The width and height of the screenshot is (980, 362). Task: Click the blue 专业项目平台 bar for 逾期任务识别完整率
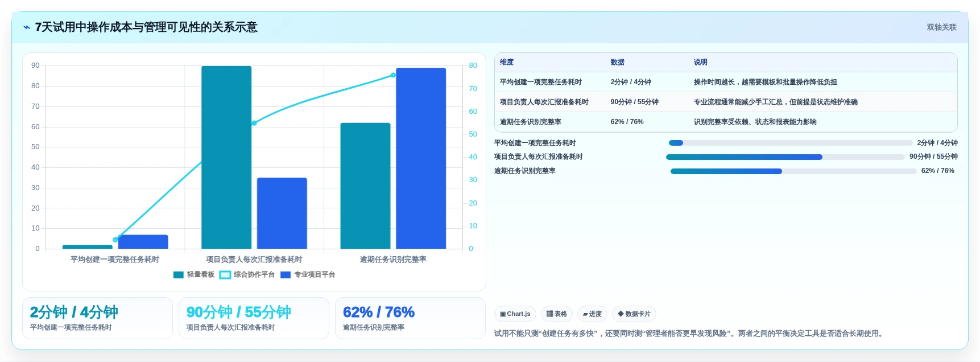click(x=421, y=159)
